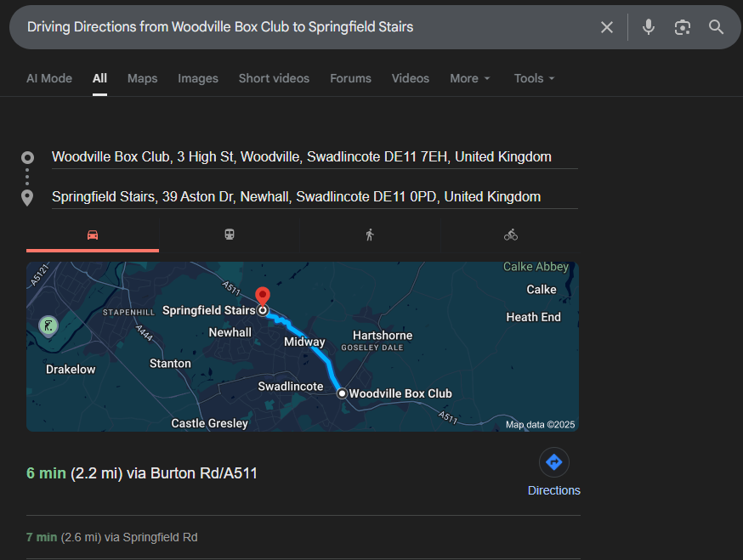
Task: Switch to AI Mode tab
Action: pyautogui.click(x=49, y=78)
